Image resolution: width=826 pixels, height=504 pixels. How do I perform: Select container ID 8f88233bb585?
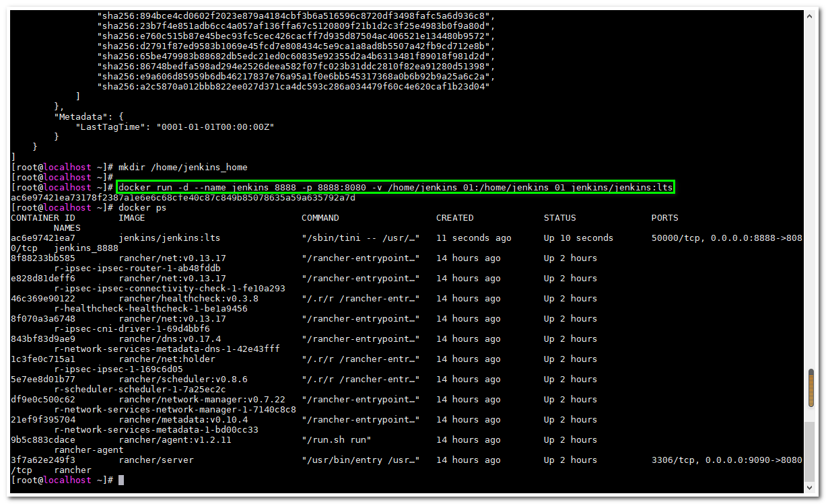click(x=43, y=258)
